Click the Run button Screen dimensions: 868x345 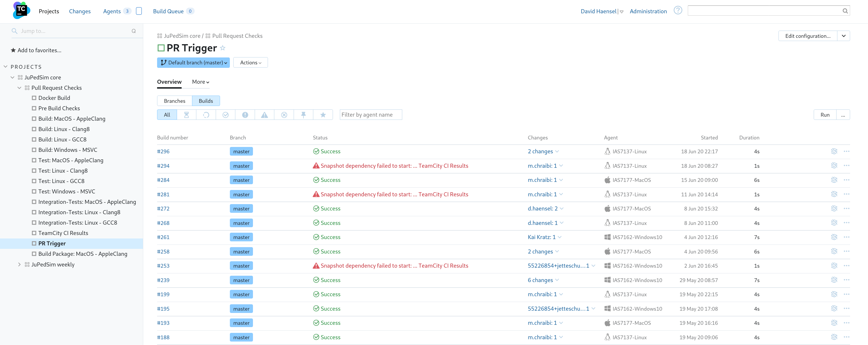tap(825, 115)
